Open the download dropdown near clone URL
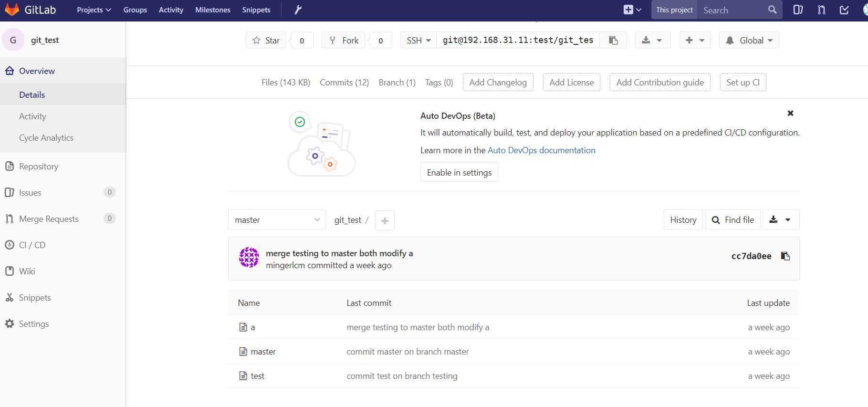The height and width of the screenshot is (407, 868). point(652,40)
